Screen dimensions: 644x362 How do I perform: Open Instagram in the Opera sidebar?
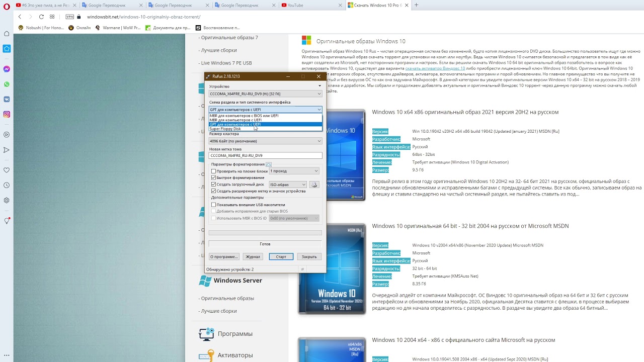[7, 114]
